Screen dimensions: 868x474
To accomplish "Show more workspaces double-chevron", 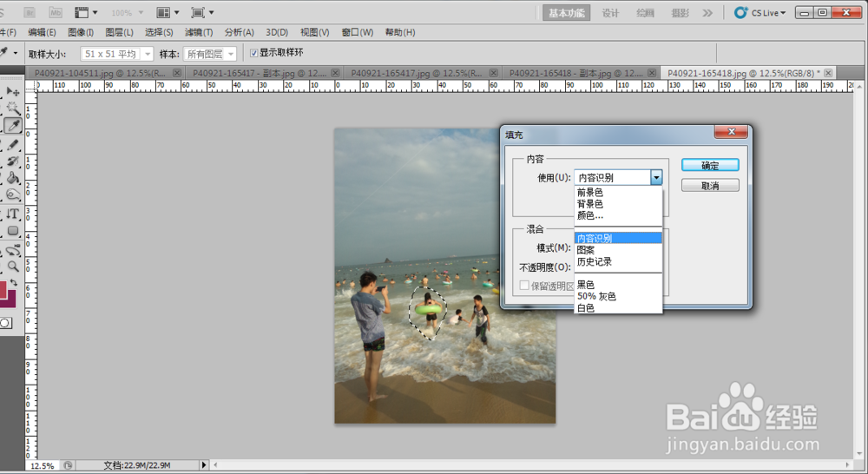I will click(x=707, y=13).
